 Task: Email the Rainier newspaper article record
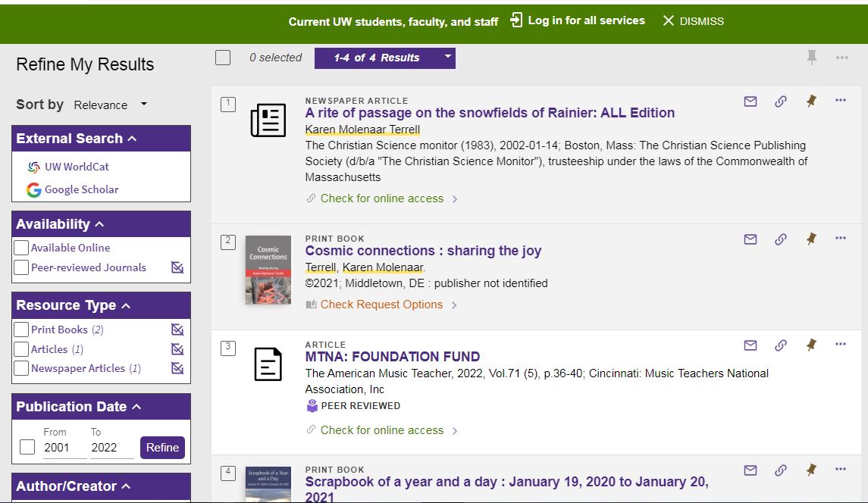(750, 102)
